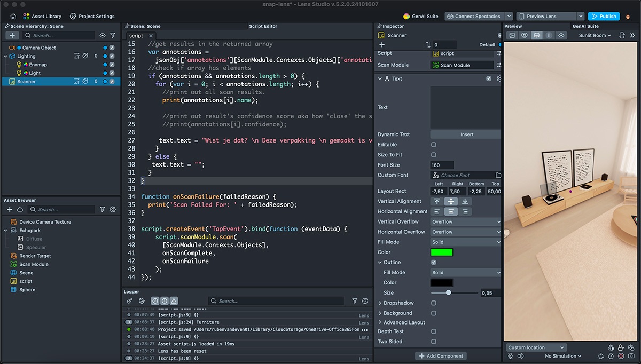Select vertical center alignment icon
The height and width of the screenshot is (364, 641).
point(451,201)
